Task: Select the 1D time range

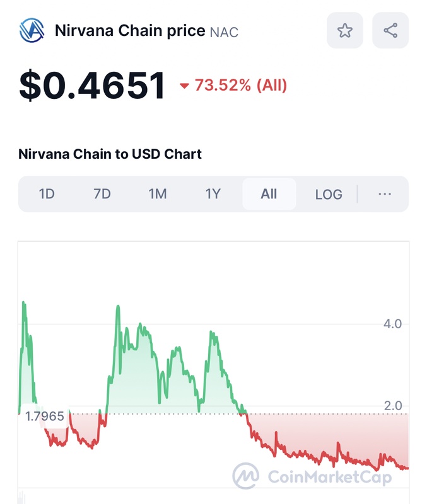Action: 47,194
